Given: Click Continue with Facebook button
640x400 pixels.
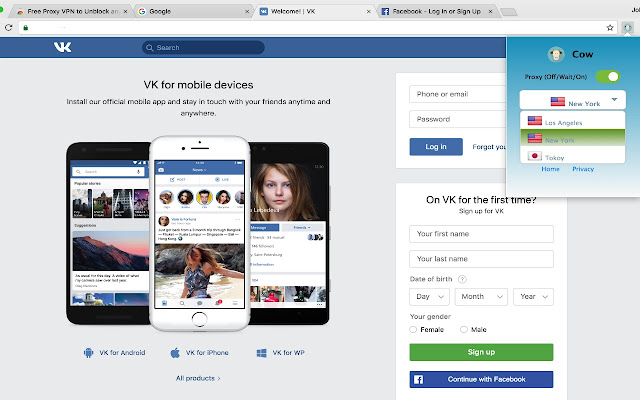Looking at the screenshot, I should point(481,380).
